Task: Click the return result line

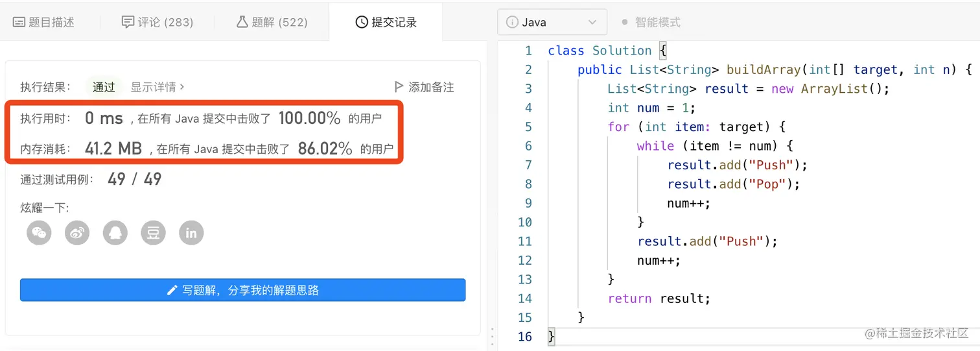Action: pyautogui.click(x=659, y=298)
